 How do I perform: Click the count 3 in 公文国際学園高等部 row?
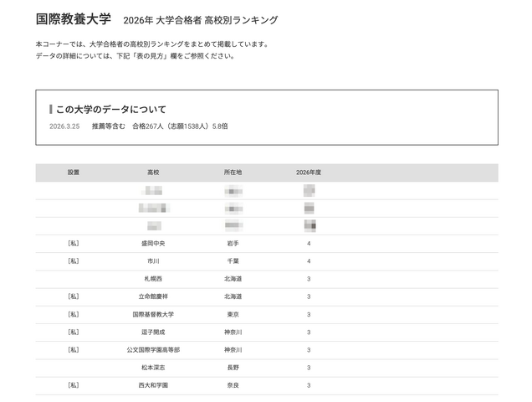click(x=309, y=350)
